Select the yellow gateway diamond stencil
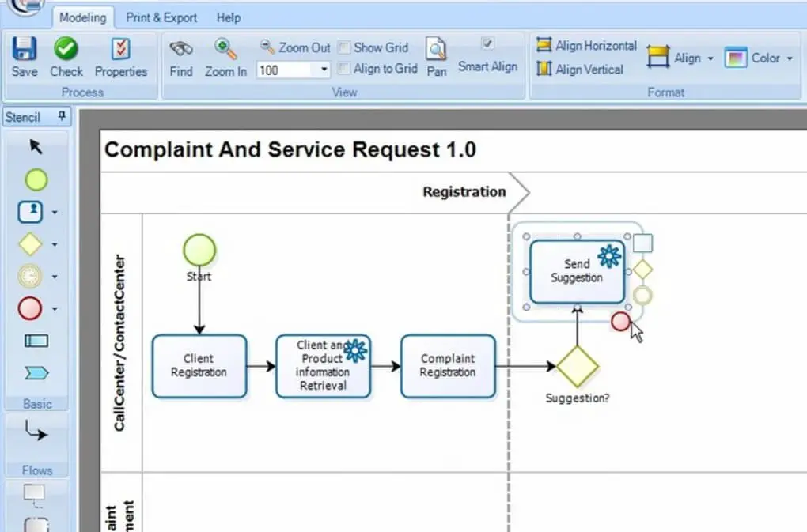The width and height of the screenshot is (807, 532). 31,244
